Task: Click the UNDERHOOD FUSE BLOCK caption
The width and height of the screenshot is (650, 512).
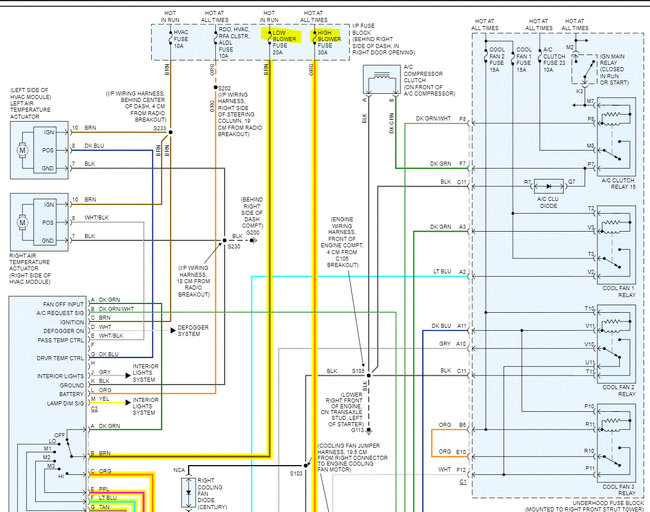Action: click(586, 506)
